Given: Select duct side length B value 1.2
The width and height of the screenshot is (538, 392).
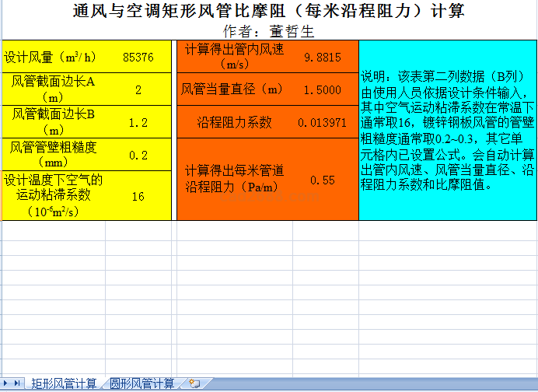Looking at the screenshot, I should [x=138, y=122].
